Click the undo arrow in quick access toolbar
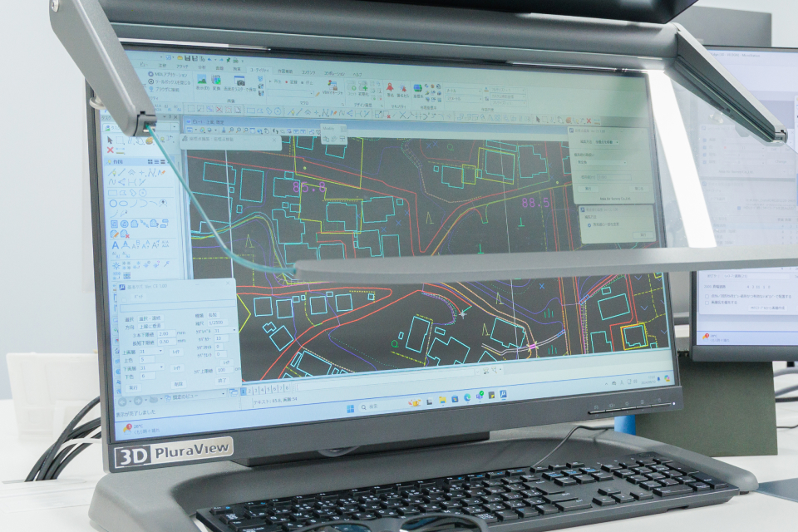Screen dimensions: 798x532 click(209, 59)
